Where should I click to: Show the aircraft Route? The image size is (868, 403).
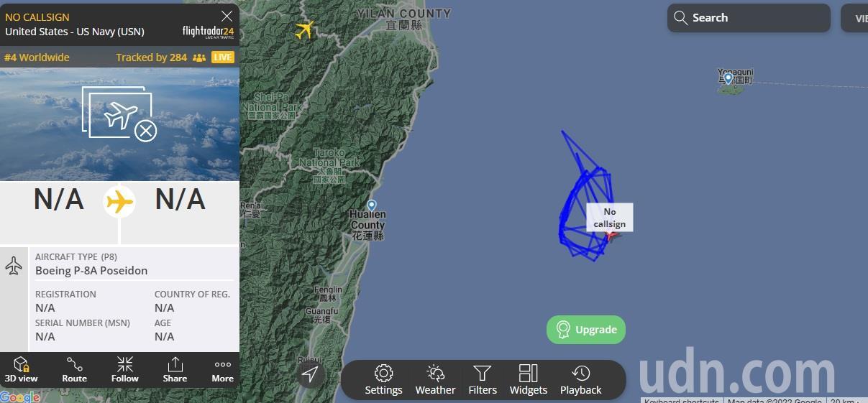tap(74, 370)
